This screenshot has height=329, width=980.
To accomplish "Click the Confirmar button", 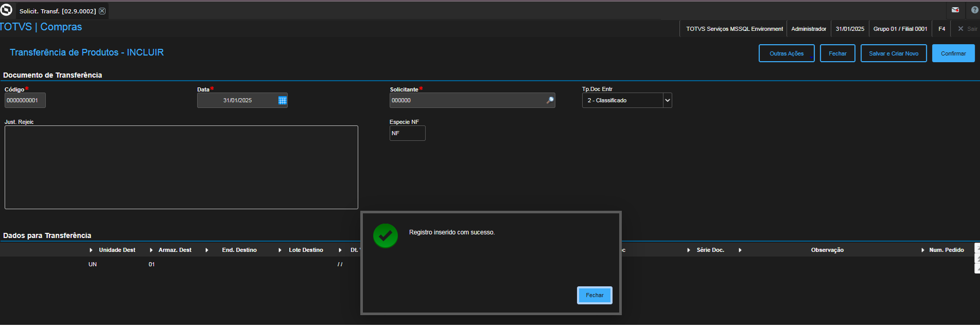I will point(953,53).
